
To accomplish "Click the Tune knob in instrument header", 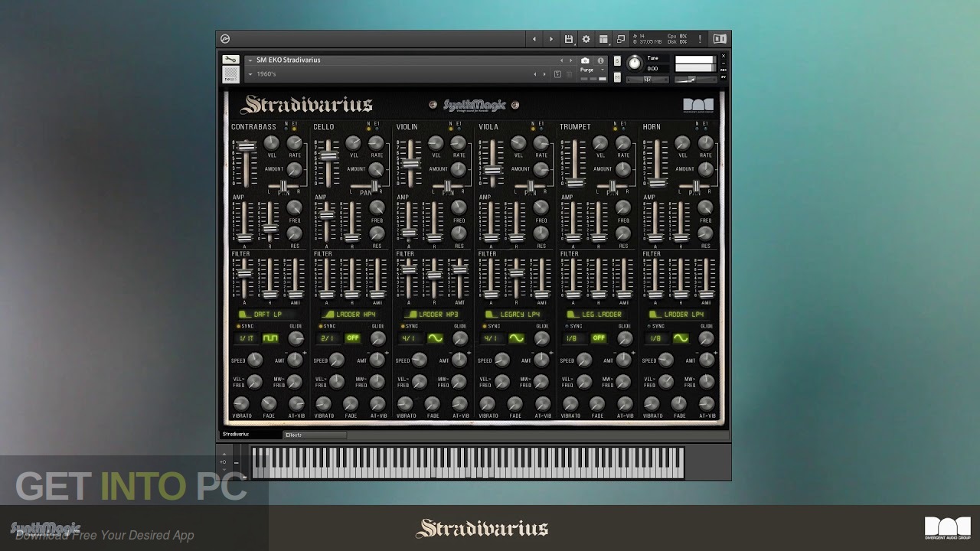I will 635,63.
